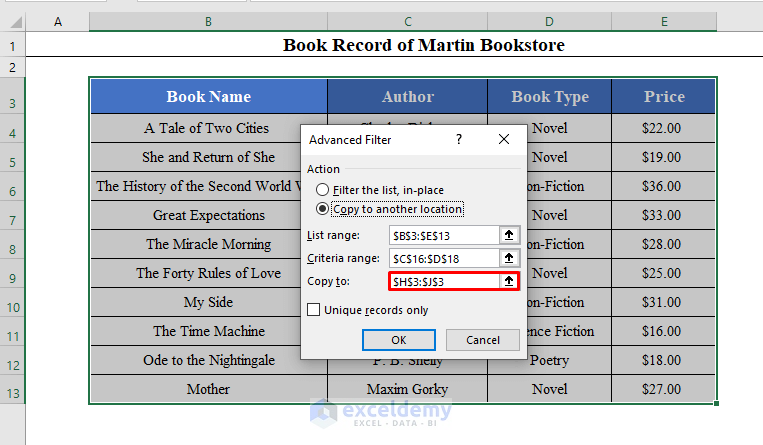Select row 11 header
Screen dimensions: 763x445
pos(13,331)
